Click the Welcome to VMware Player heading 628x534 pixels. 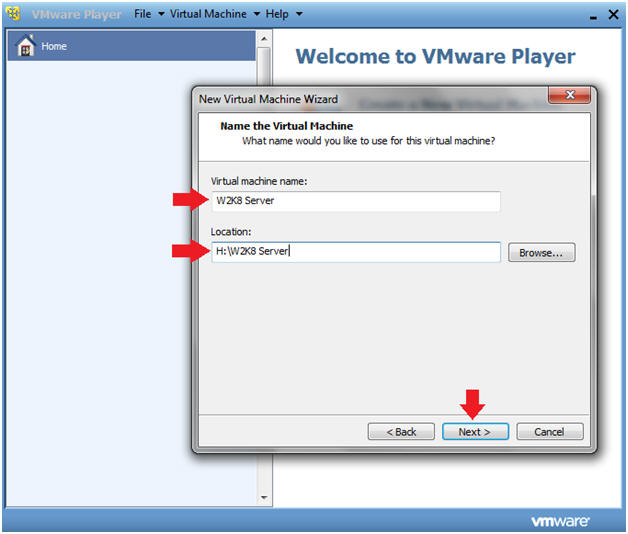(x=435, y=56)
